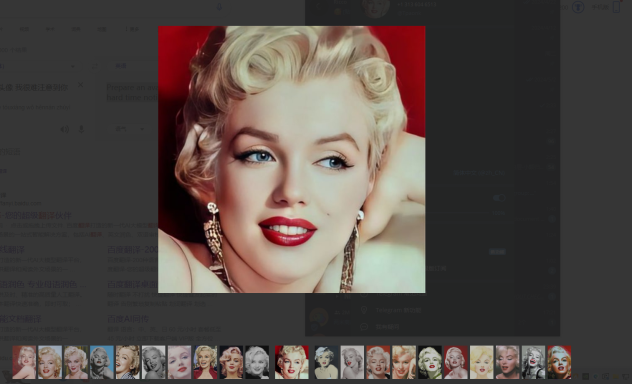Click the phone icon at top right
Image resolution: width=632 pixels, height=384 pixels.
click(x=616, y=7)
